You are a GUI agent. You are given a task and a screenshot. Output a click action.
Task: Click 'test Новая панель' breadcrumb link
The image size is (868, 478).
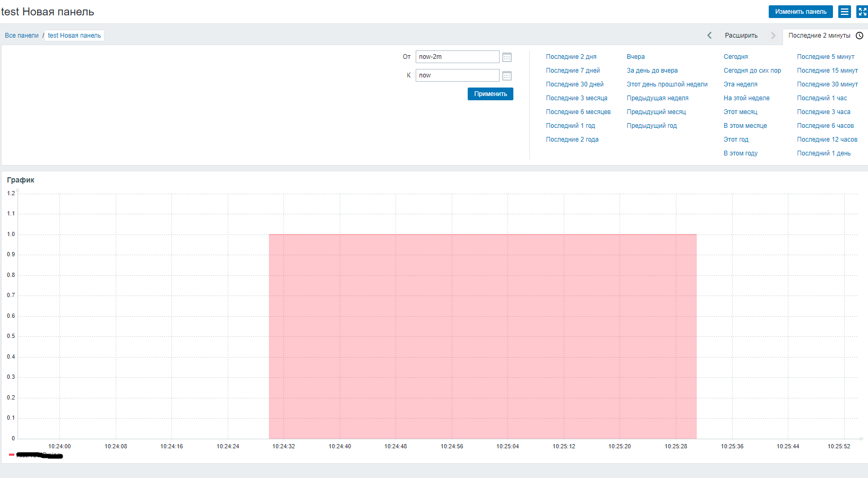click(x=74, y=36)
